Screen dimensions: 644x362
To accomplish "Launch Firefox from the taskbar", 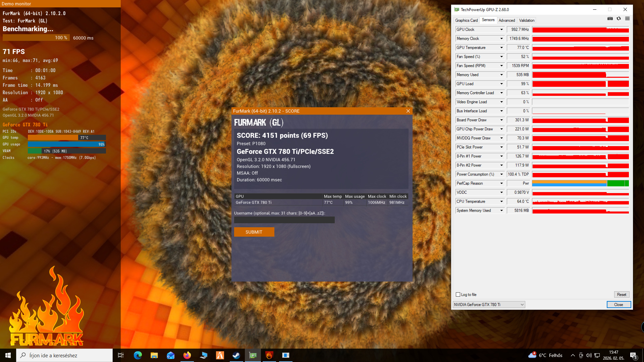I will click(187, 355).
